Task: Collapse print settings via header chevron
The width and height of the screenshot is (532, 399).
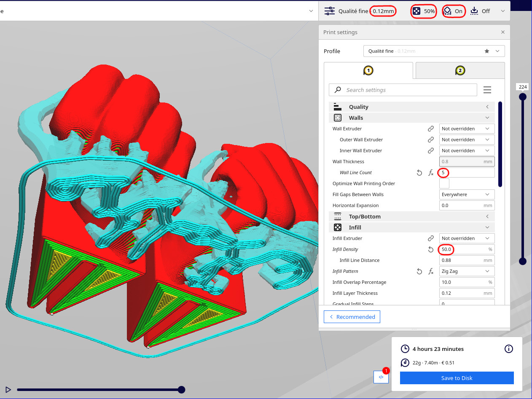Action: [502, 11]
